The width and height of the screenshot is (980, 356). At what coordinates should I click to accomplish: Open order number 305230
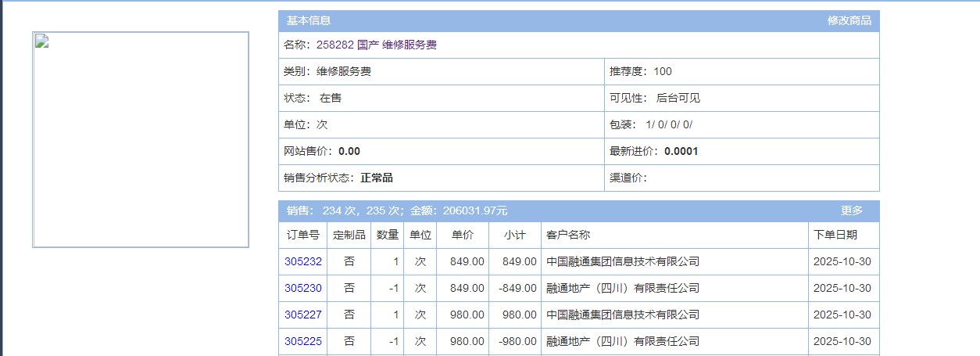[x=302, y=288]
